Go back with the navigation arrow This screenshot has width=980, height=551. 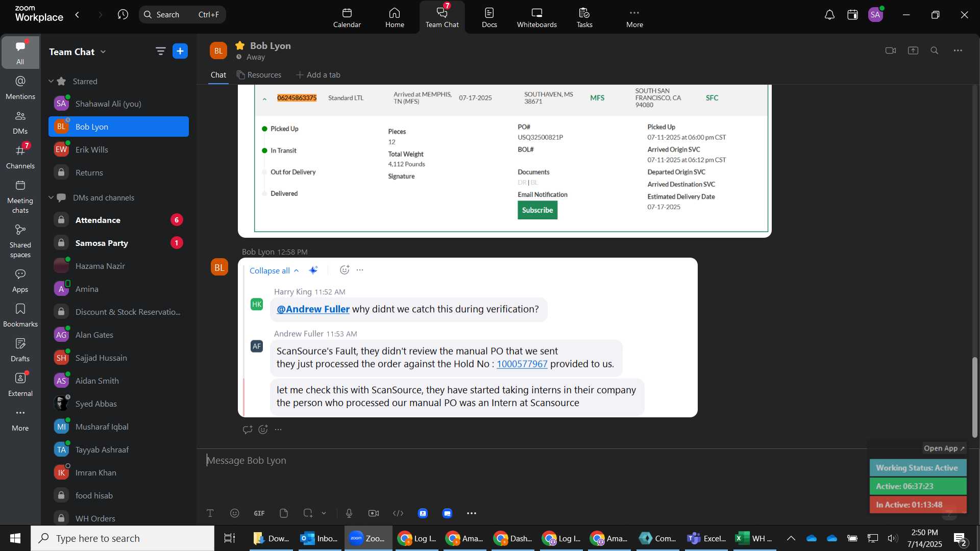[78, 15]
